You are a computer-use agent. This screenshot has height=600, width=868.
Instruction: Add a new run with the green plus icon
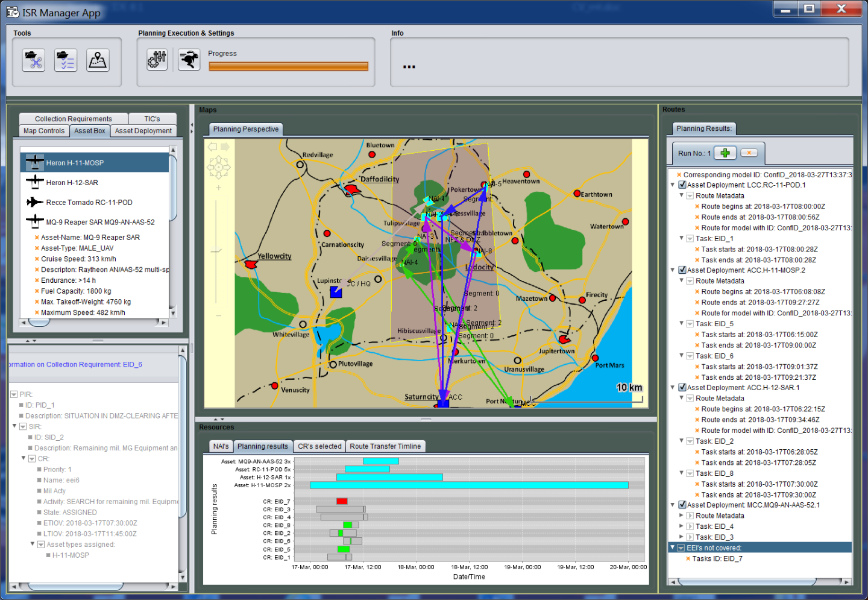725,153
